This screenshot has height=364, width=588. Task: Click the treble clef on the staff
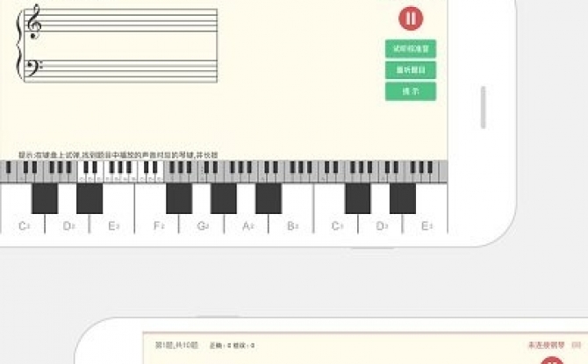coord(34,21)
